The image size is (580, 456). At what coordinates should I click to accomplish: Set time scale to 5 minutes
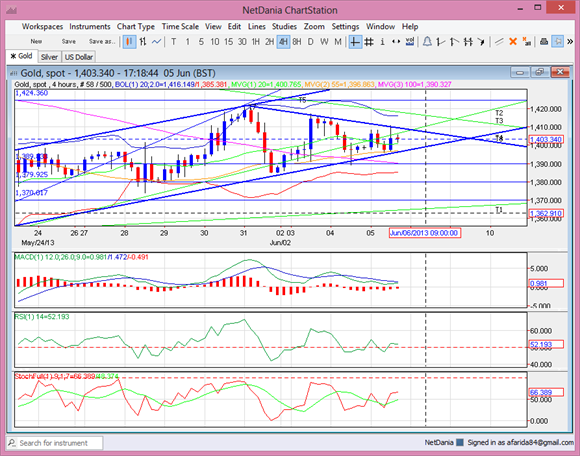201,42
